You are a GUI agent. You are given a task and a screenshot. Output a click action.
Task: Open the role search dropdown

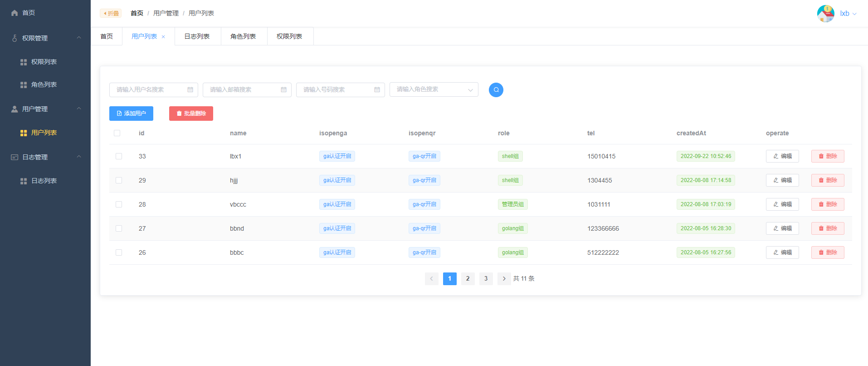click(x=434, y=89)
